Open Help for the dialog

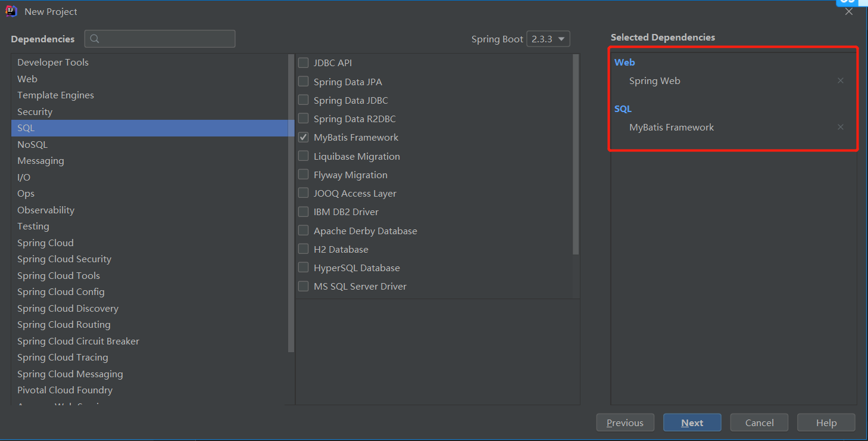point(826,423)
